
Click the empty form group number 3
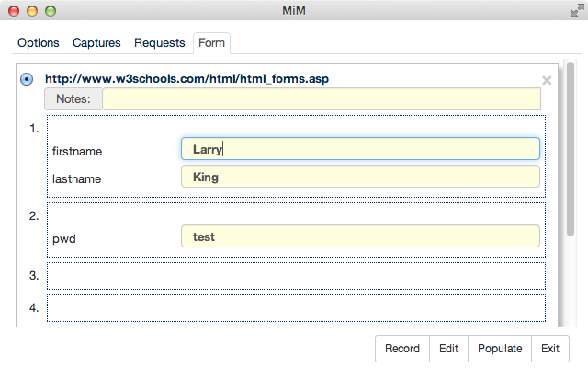[296, 276]
